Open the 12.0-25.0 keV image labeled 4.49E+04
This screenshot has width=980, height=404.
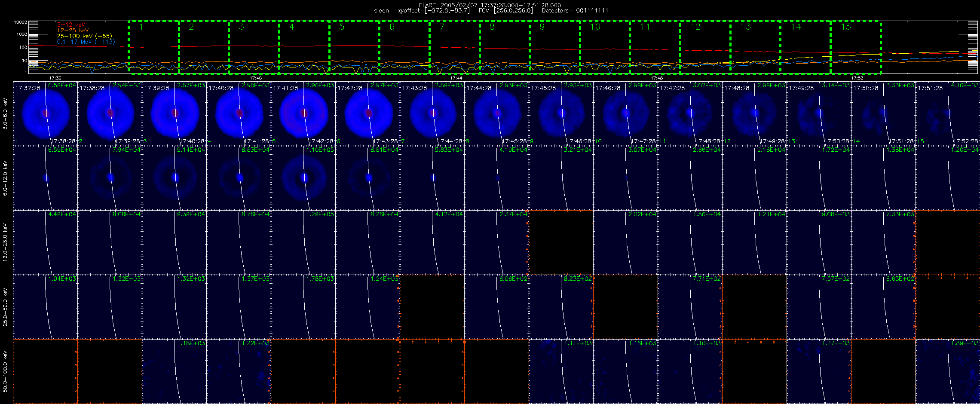[x=45, y=242]
